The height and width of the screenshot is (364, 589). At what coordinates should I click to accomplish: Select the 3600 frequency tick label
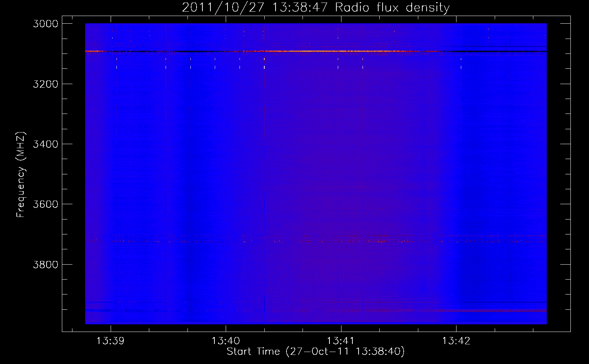coord(46,204)
